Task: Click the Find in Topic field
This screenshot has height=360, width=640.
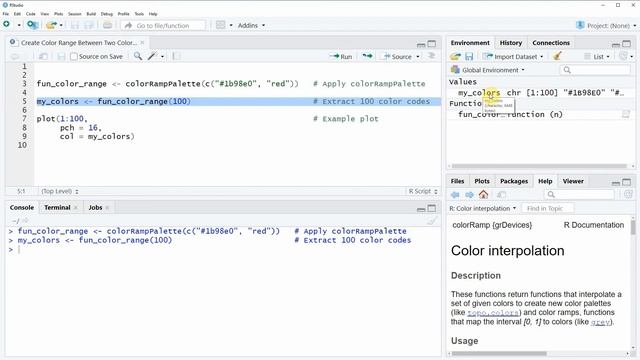Action: coord(547,208)
